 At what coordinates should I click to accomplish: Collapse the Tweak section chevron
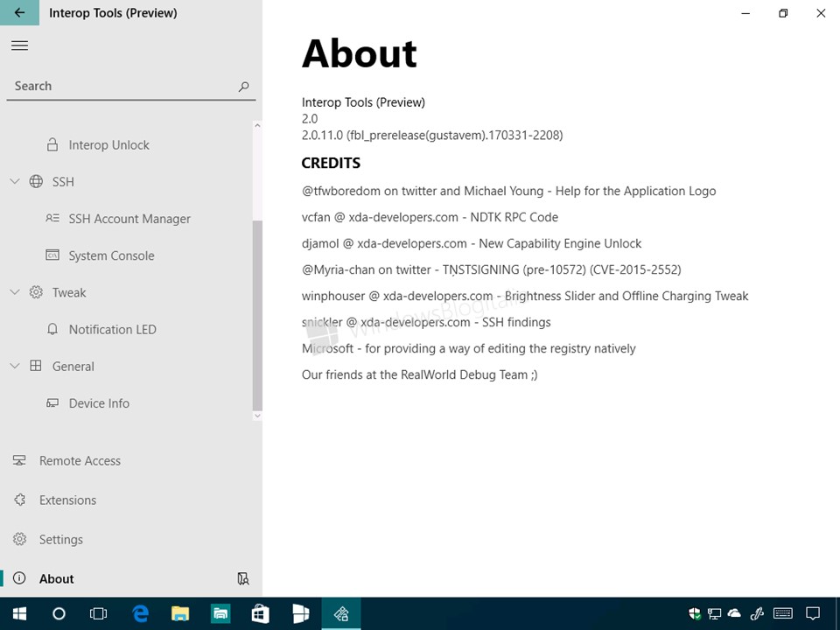(x=15, y=292)
